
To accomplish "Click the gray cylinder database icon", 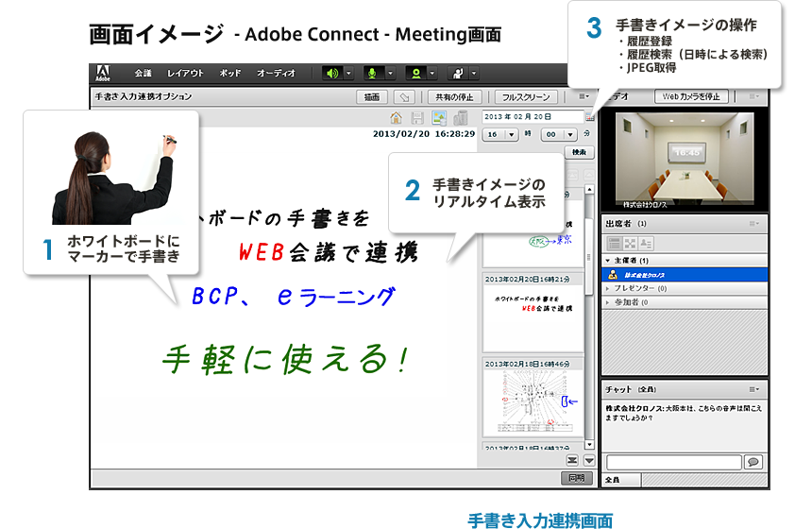I will click(461, 118).
